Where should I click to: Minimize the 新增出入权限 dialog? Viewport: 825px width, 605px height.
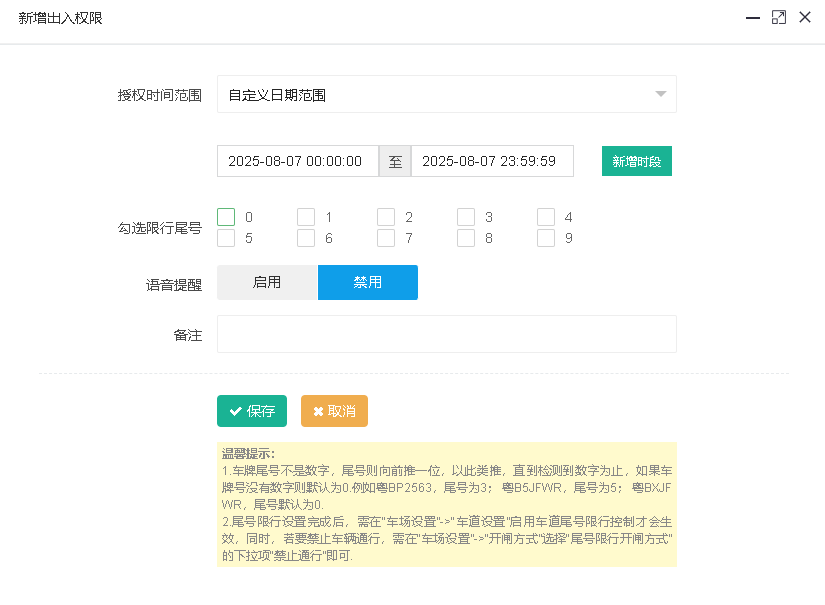753,18
